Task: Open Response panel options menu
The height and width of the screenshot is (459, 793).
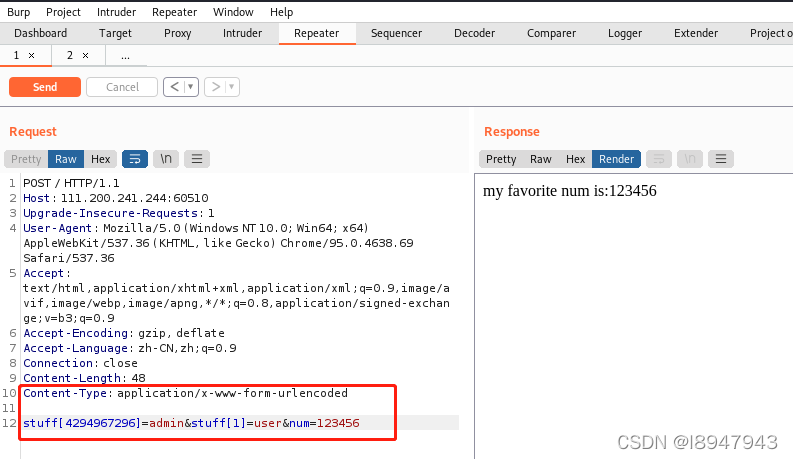Action: [x=721, y=159]
